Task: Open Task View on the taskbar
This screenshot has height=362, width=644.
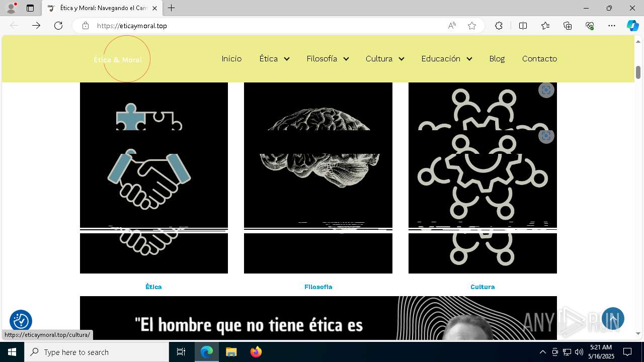Action: tap(181, 352)
